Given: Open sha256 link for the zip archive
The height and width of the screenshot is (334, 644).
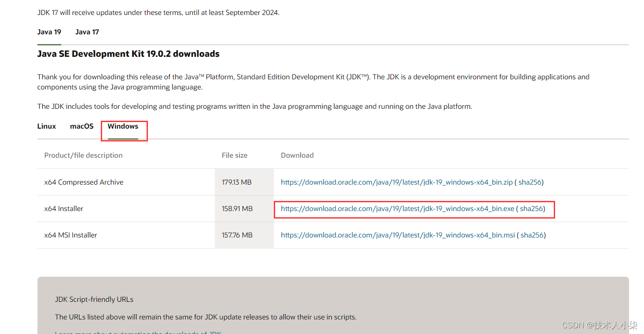Looking at the screenshot, I should pos(530,182).
